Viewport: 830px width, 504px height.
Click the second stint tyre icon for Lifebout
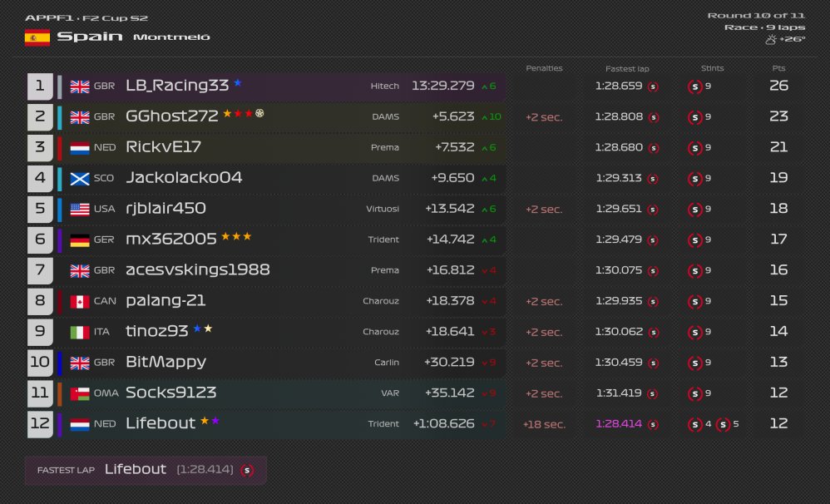pyautogui.click(x=723, y=424)
